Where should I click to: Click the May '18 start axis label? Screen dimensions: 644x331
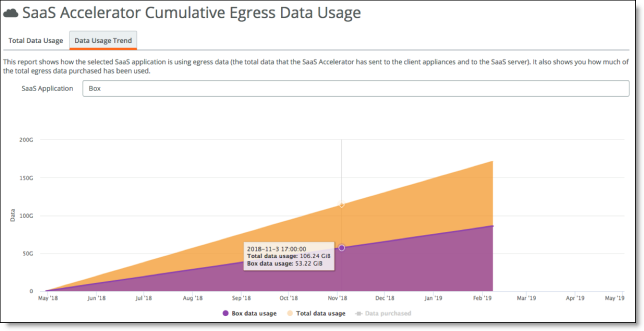[48, 298]
